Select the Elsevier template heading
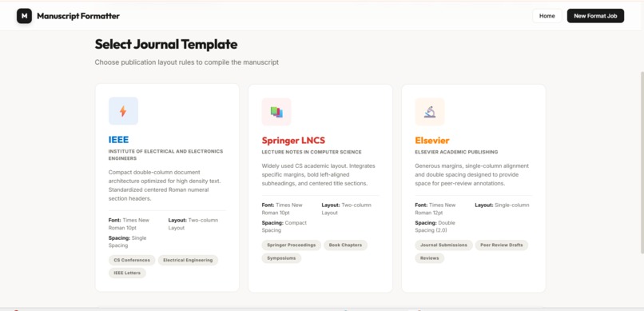Image resolution: width=644 pixels, height=311 pixels. tap(432, 141)
